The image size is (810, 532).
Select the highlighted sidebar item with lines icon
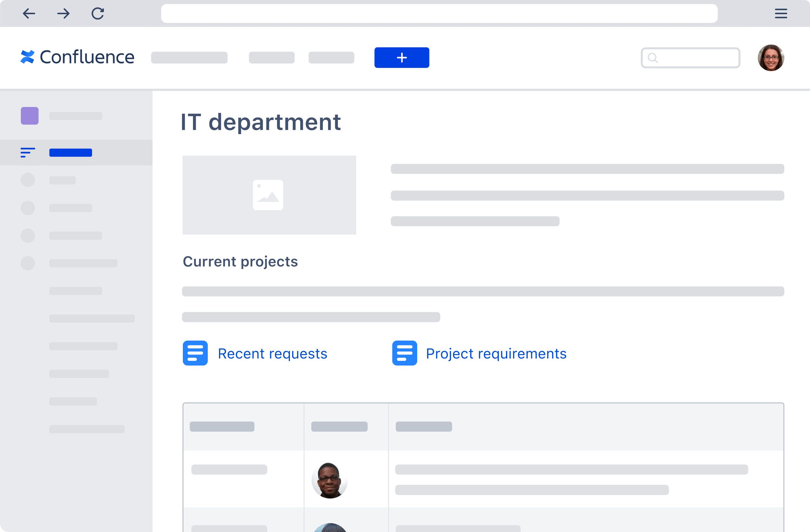tap(71, 153)
